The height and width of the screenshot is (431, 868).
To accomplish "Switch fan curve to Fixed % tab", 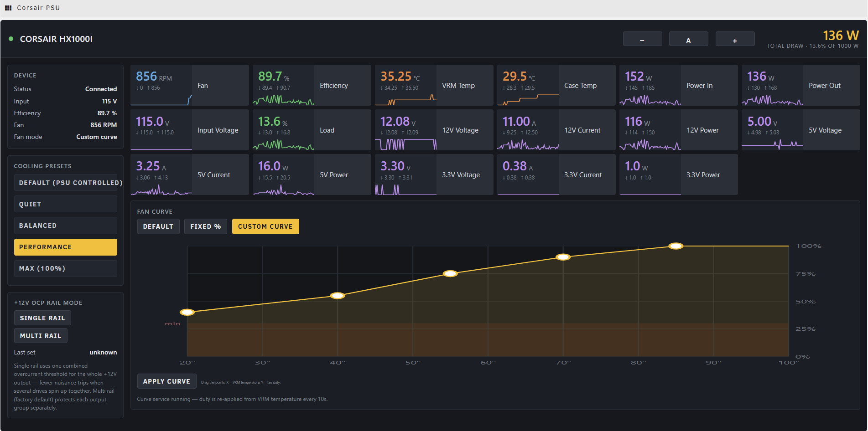I will pos(206,226).
